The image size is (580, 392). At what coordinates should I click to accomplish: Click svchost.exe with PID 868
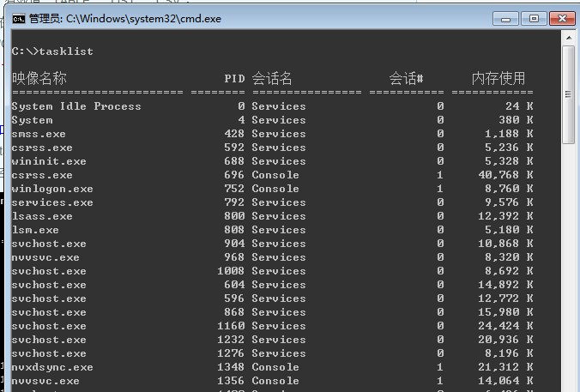(x=49, y=312)
